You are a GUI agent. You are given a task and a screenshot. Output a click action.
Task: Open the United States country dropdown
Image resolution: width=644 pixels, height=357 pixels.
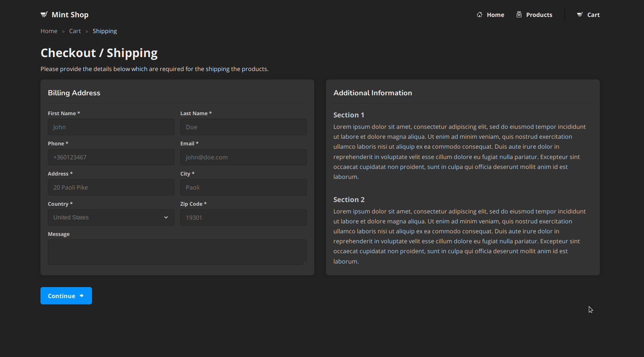[x=111, y=218]
